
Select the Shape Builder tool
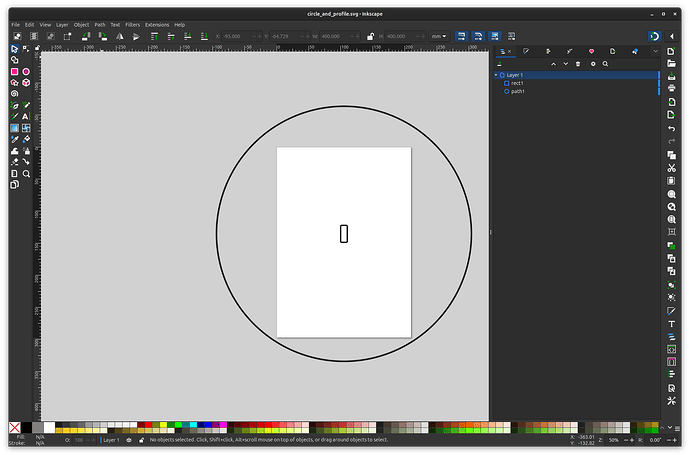tap(15, 60)
